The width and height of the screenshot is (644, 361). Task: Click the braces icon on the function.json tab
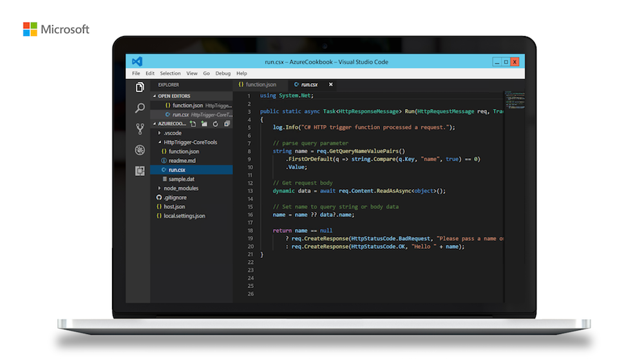click(x=241, y=84)
